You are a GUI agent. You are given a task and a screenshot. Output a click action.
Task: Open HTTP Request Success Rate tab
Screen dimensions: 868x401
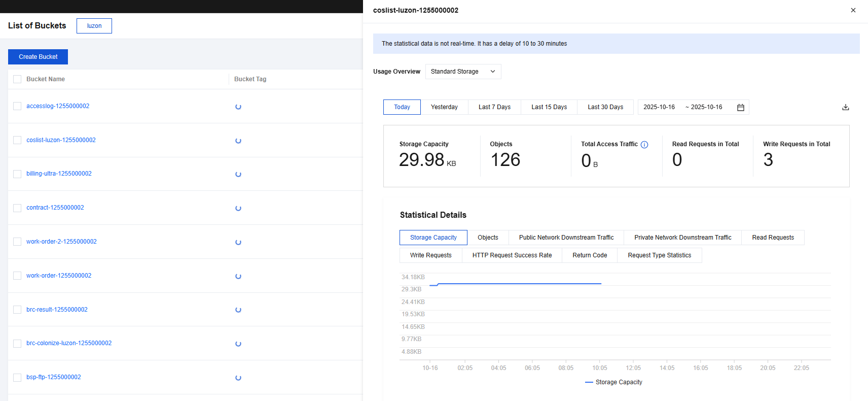click(512, 255)
